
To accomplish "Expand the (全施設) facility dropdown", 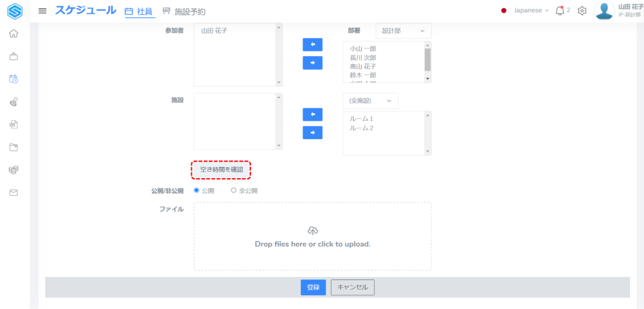I will click(x=370, y=101).
